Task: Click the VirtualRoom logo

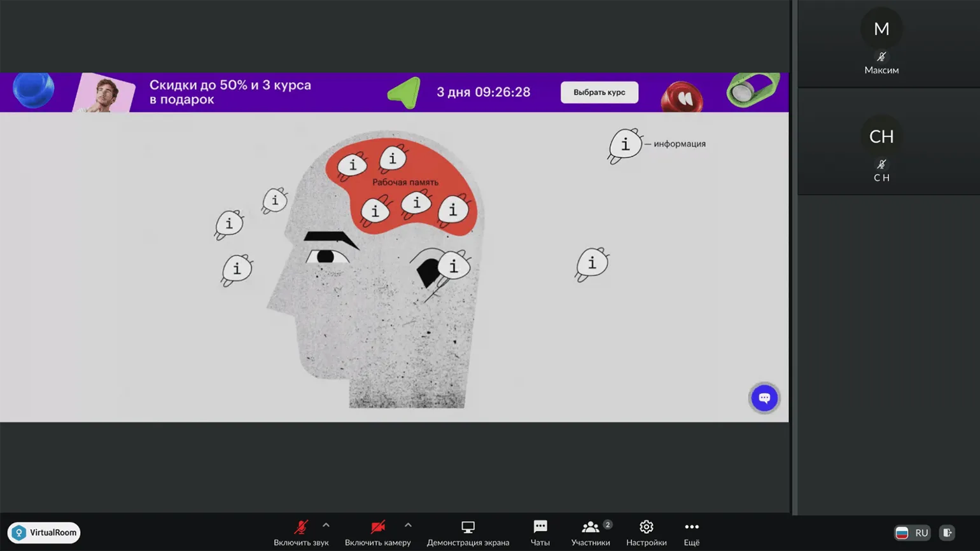Action: (44, 533)
